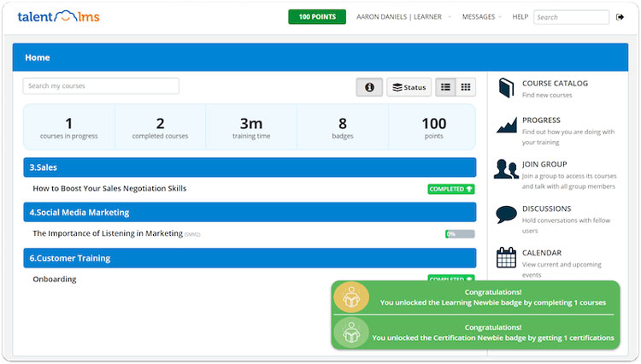Click the logout arrow icon
Viewport: 641px width, 364px height.
point(620,17)
